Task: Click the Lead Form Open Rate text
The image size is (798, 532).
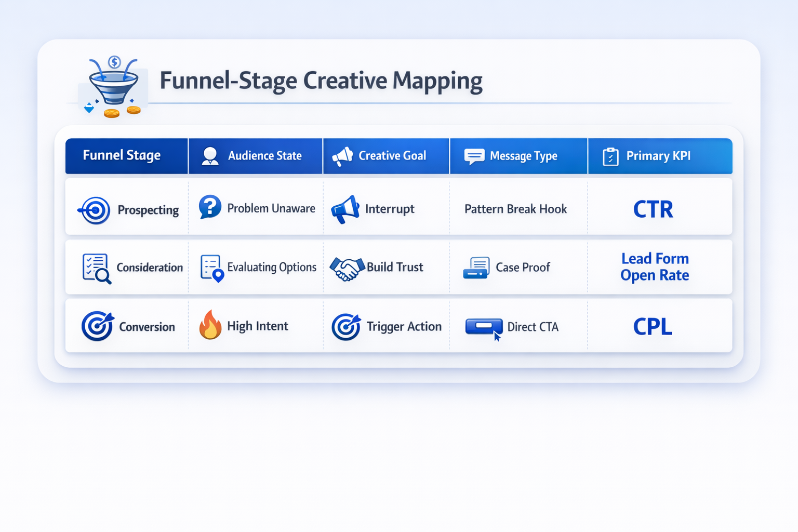Action: pyautogui.click(x=655, y=267)
